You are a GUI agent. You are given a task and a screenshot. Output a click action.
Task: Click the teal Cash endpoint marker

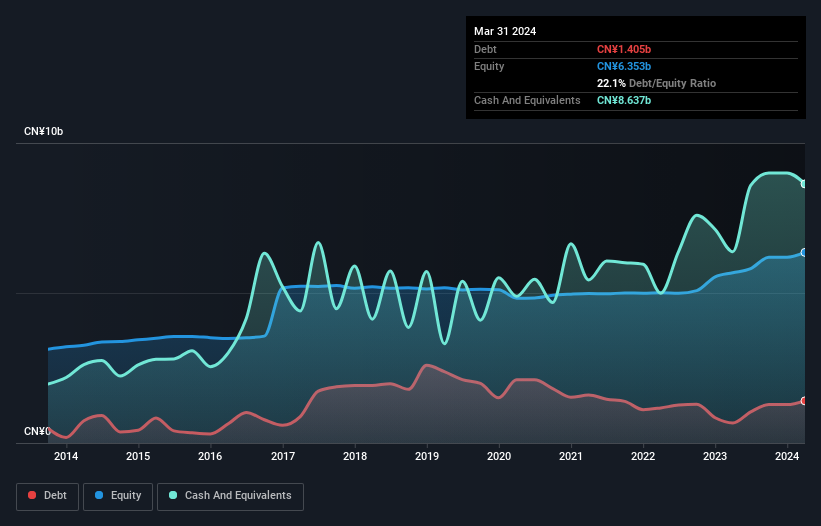(x=804, y=184)
